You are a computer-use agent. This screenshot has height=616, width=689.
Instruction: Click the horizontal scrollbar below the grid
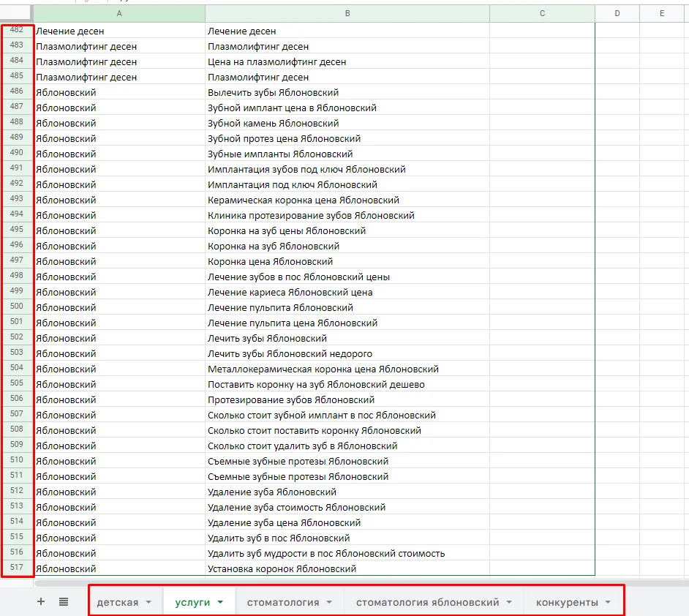point(361,584)
